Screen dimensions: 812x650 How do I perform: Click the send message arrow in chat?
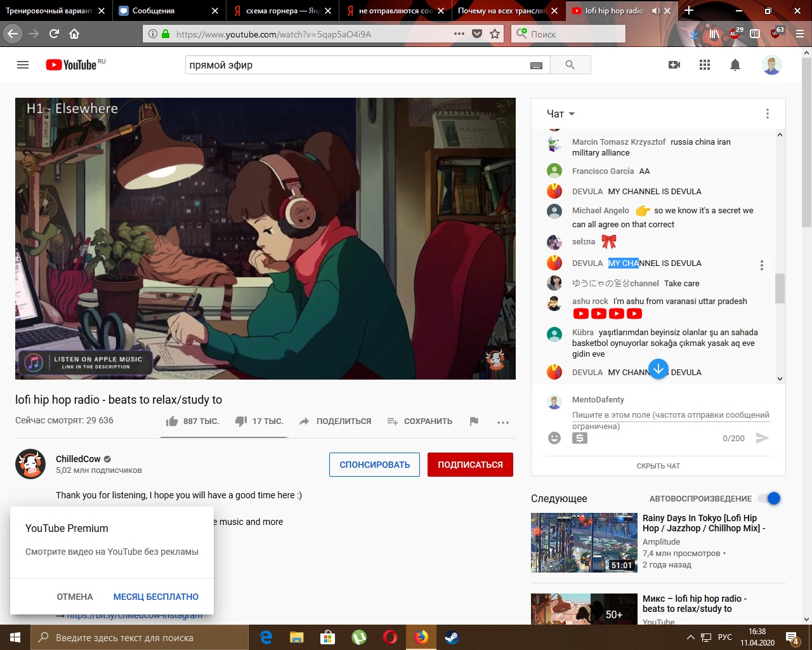(x=763, y=438)
